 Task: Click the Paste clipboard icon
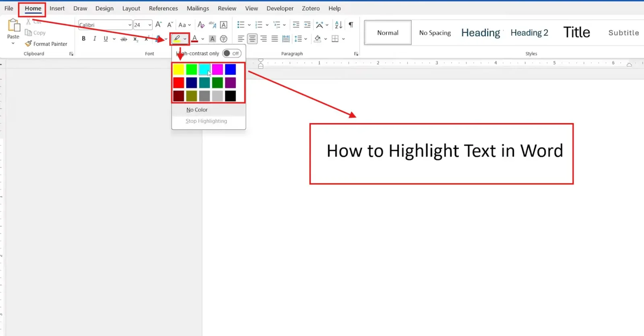click(x=14, y=25)
